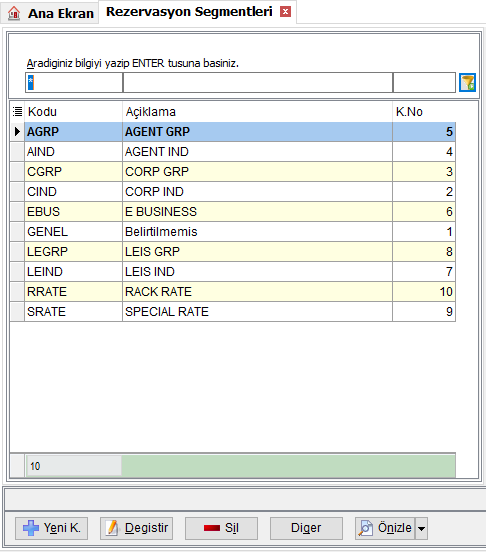Screen dimensions: 486x552
Task: Expand the Önizle dropdown arrow
Action: tap(421, 528)
